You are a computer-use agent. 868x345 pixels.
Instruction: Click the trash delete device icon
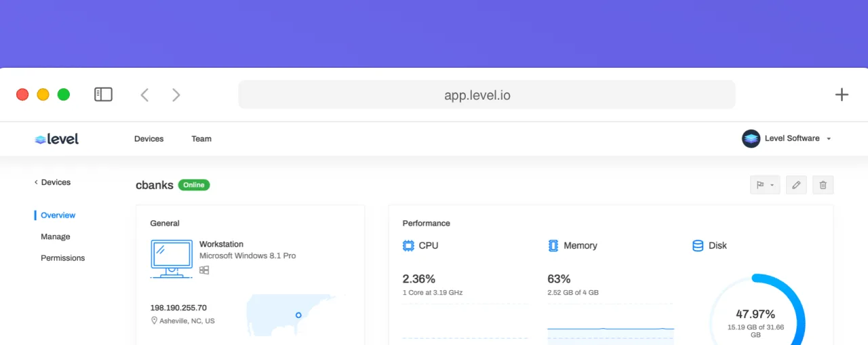(823, 185)
